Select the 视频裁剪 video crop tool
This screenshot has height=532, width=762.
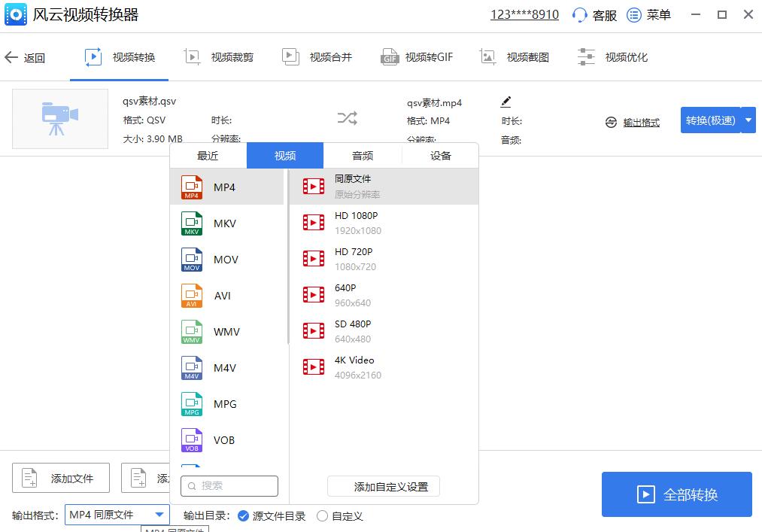[x=218, y=56]
